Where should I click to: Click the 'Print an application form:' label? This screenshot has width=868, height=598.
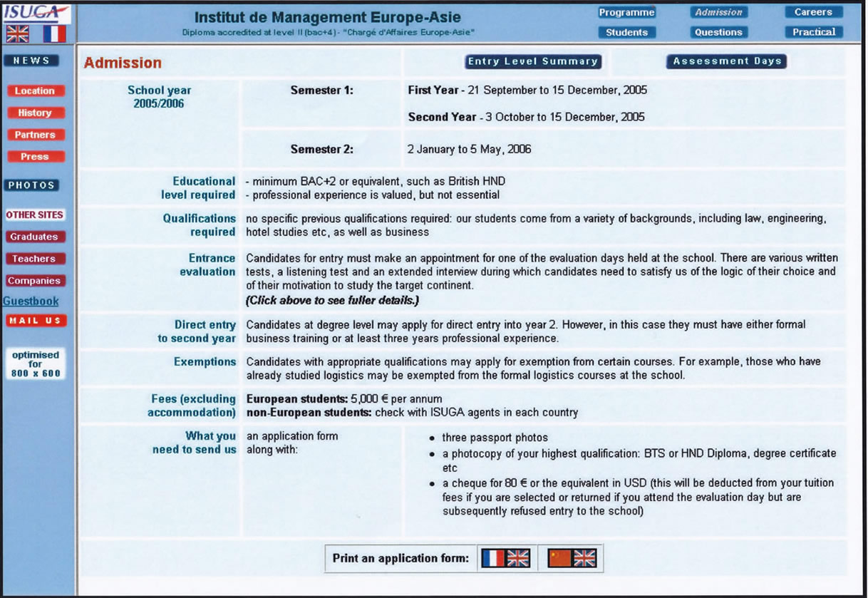[401, 558]
